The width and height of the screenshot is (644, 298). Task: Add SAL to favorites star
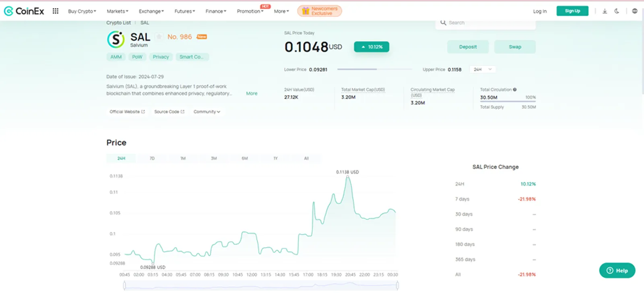(x=159, y=37)
